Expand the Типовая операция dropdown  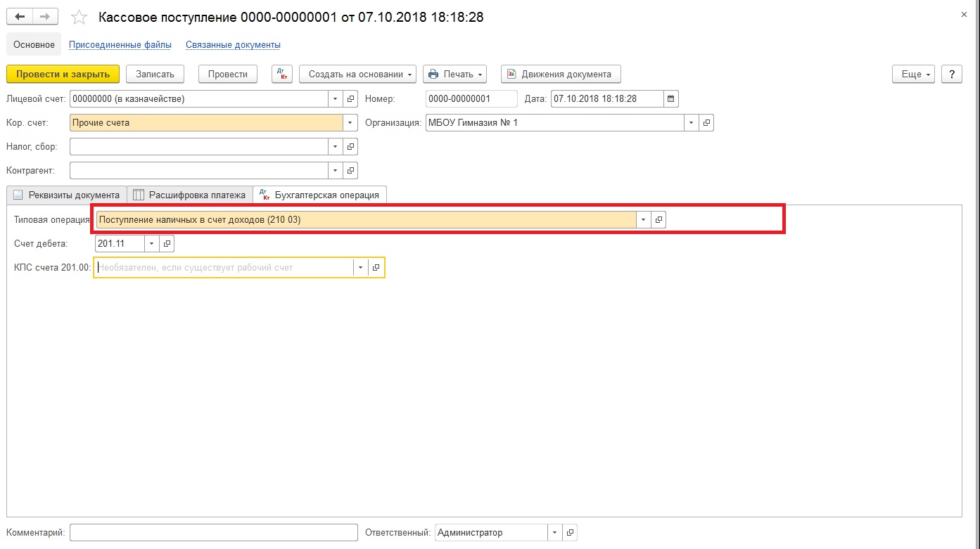pos(643,220)
